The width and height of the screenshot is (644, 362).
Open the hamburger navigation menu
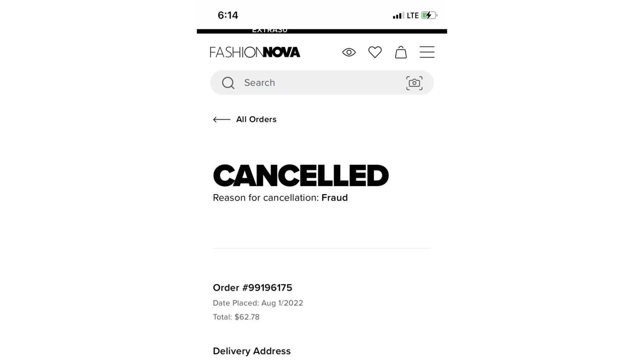coord(427,52)
